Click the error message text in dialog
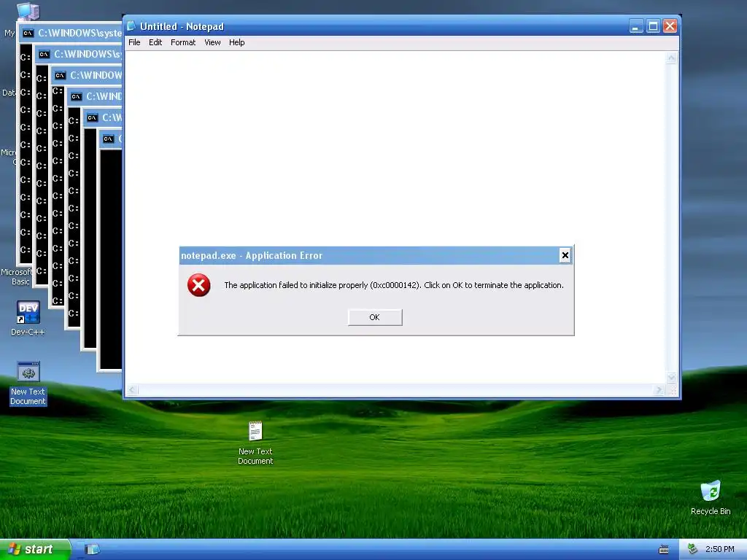 click(x=393, y=285)
